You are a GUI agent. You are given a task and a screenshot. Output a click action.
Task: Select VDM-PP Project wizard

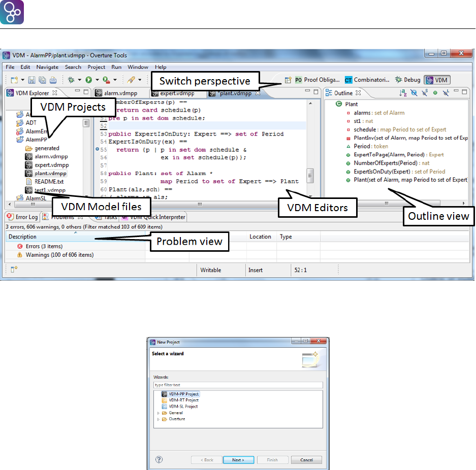[x=180, y=394]
